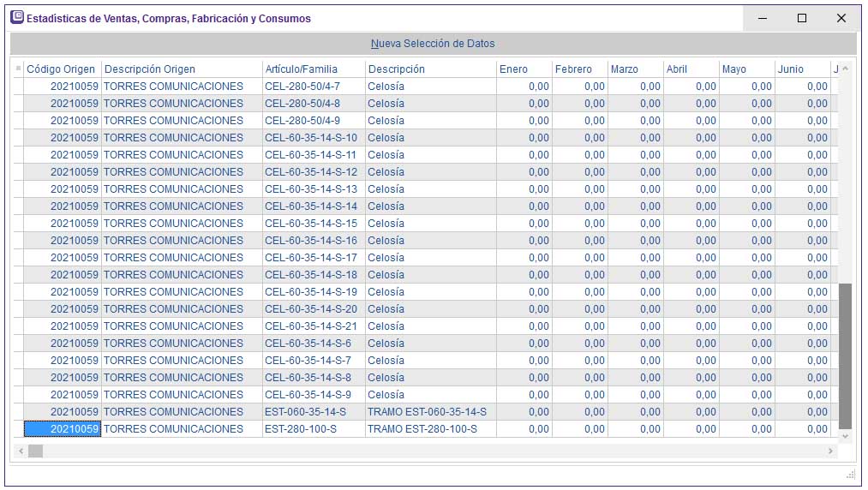Click the Nueva Selección de Datos button

point(433,44)
